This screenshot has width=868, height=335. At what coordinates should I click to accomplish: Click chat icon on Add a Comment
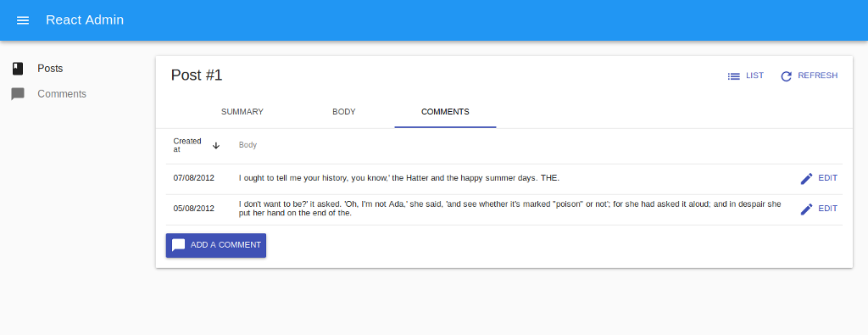coord(178,245)
